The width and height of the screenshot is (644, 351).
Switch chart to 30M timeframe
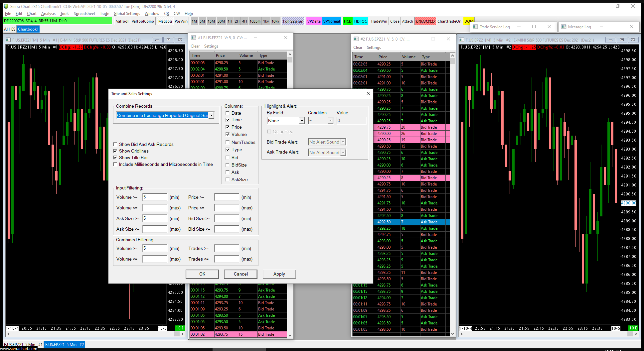pyautogui.click(x=221, y=21)
